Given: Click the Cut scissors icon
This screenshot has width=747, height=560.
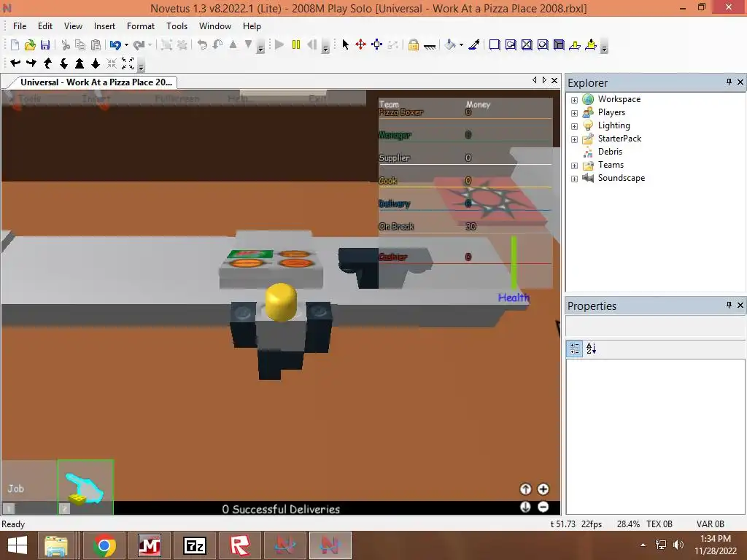Looking at the screenshot, I should point(66,44).
